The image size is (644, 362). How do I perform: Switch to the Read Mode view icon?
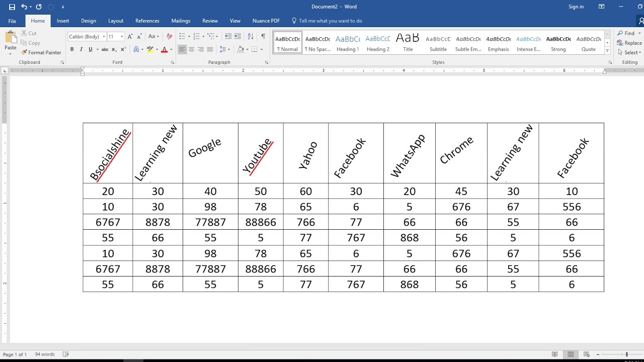click(x=555, y=354)
